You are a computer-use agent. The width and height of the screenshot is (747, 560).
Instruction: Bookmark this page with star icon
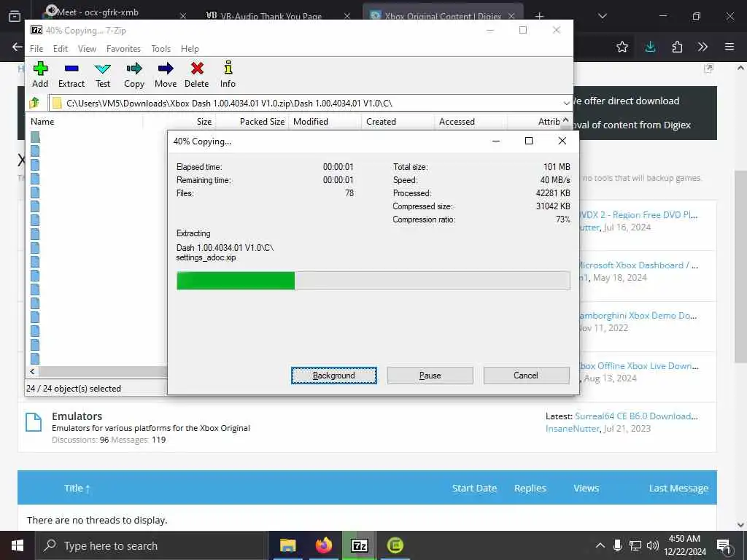point(622,47)
